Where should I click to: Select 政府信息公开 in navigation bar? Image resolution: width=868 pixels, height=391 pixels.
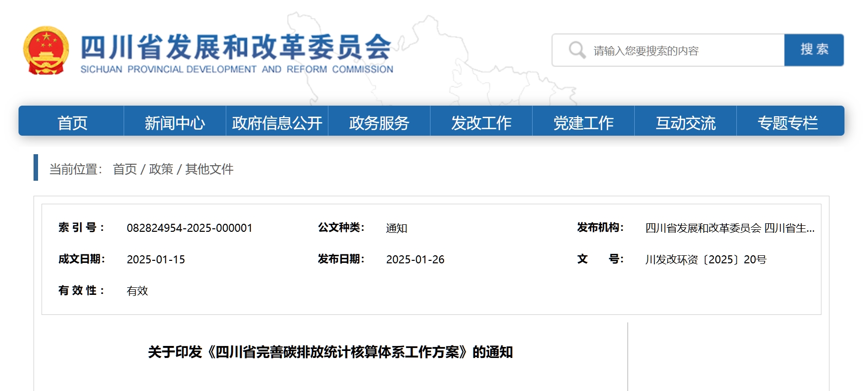click(x=277, y=123)
